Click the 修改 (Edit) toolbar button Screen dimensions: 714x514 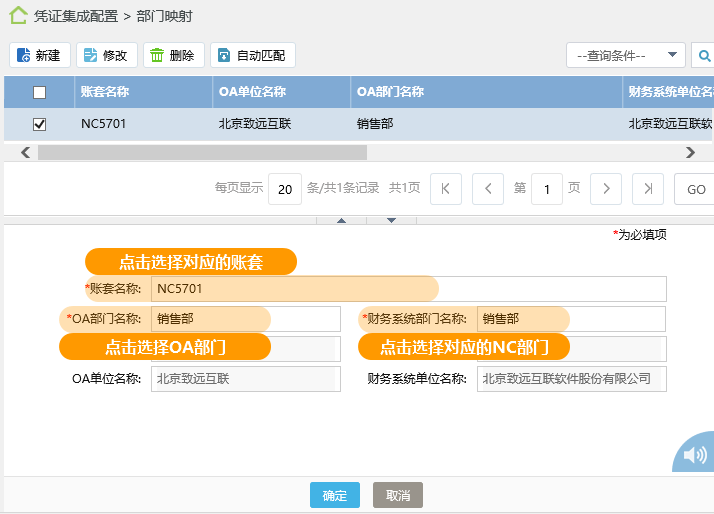105,55
